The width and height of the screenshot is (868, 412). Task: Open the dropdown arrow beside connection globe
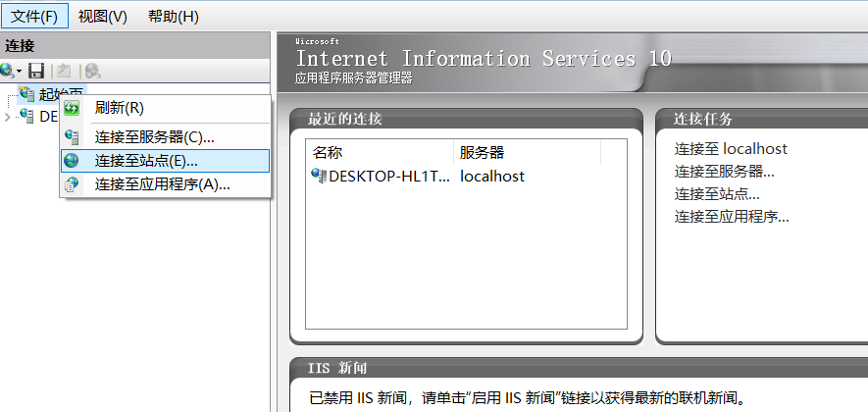[20, 72]
